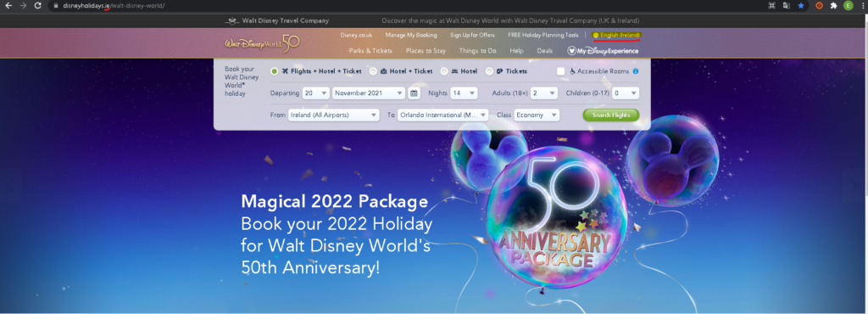Click the Magical 2022 Package heading

click(x=334, y=201)
